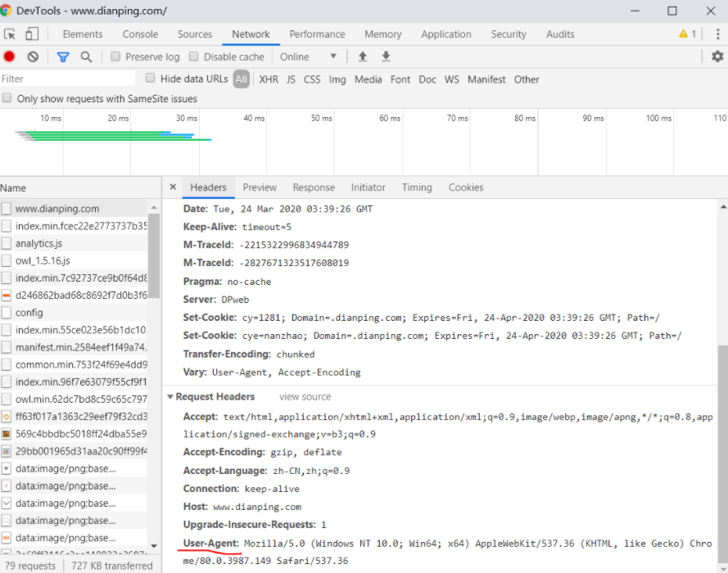Open the Sources panel tab
Screen dimensions: 728x573
(x=195, y=34)
